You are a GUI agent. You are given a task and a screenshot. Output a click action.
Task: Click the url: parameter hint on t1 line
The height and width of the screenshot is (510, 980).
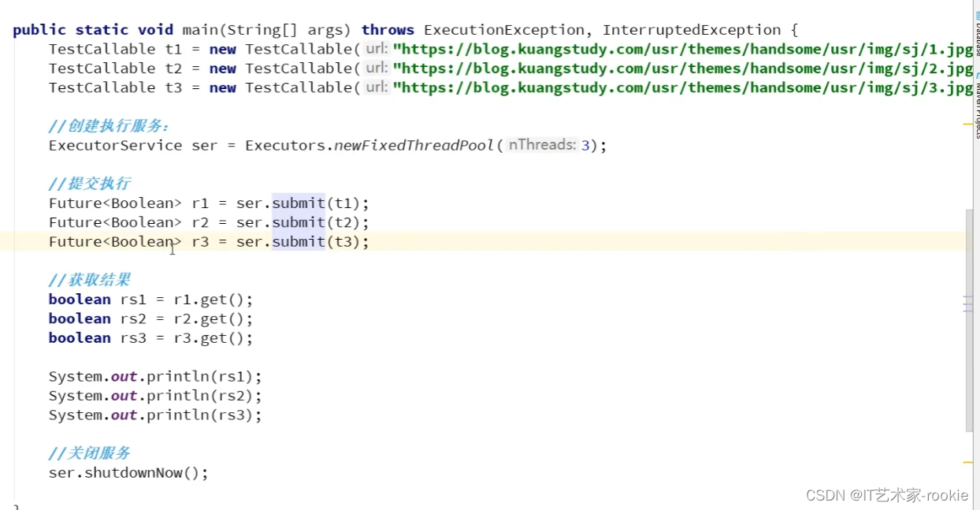click(x=377, y=49)
